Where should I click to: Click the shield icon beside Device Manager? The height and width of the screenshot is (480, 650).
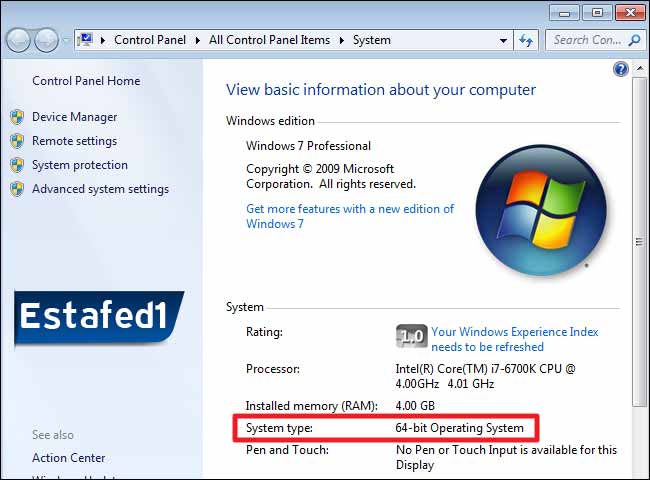(17, 117)
